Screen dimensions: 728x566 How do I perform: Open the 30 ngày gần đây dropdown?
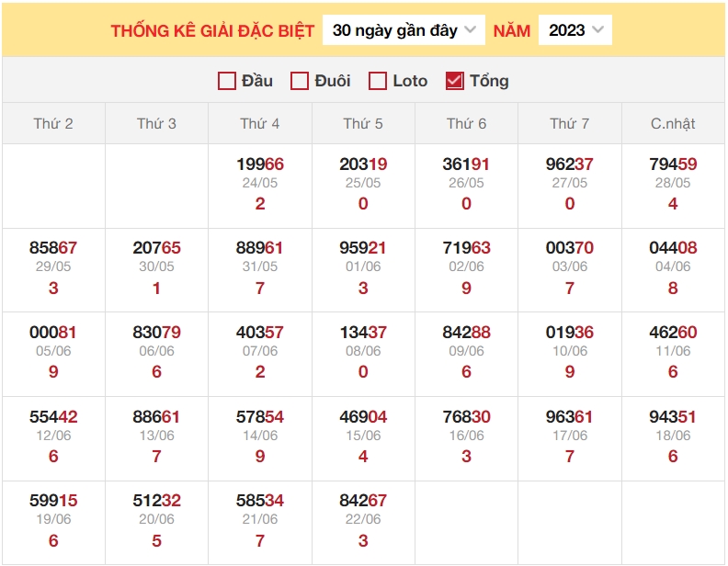(x=404, y=30)
